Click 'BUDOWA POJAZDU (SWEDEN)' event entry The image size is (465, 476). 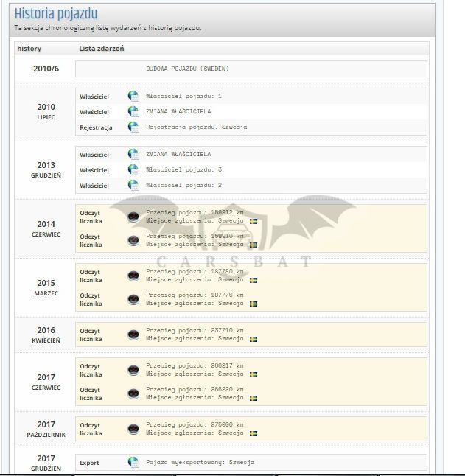(187, 69)
